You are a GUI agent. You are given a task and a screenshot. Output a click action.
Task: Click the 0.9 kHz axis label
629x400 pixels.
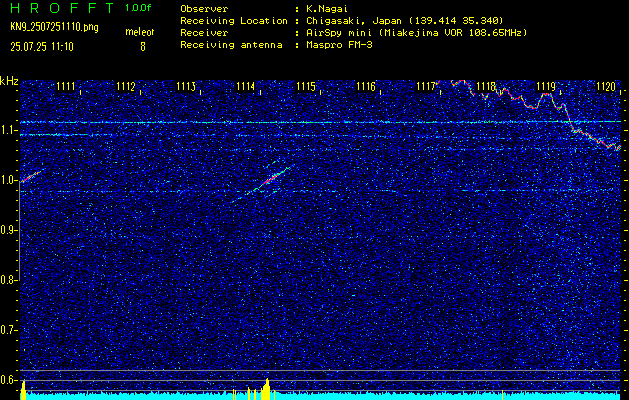click(x=8, y=230)
